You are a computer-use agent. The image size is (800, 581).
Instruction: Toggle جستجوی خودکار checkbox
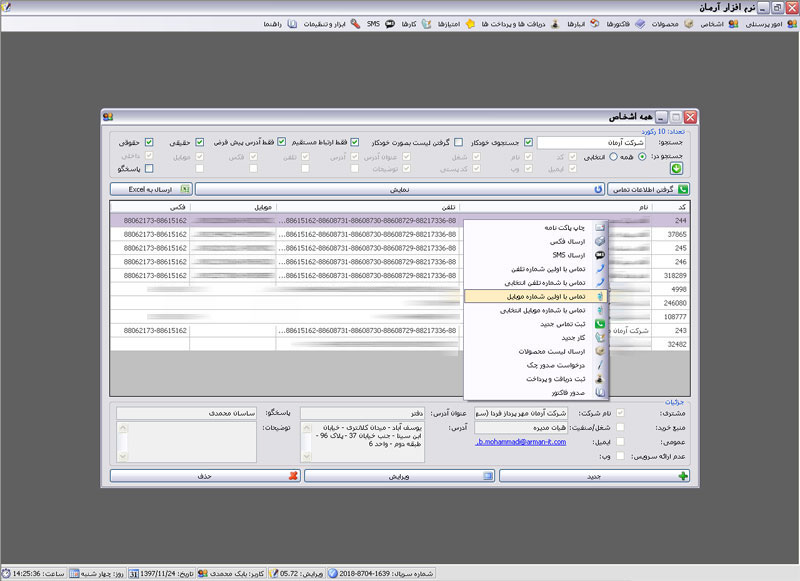pyautogui.click(x=529, y=142)
